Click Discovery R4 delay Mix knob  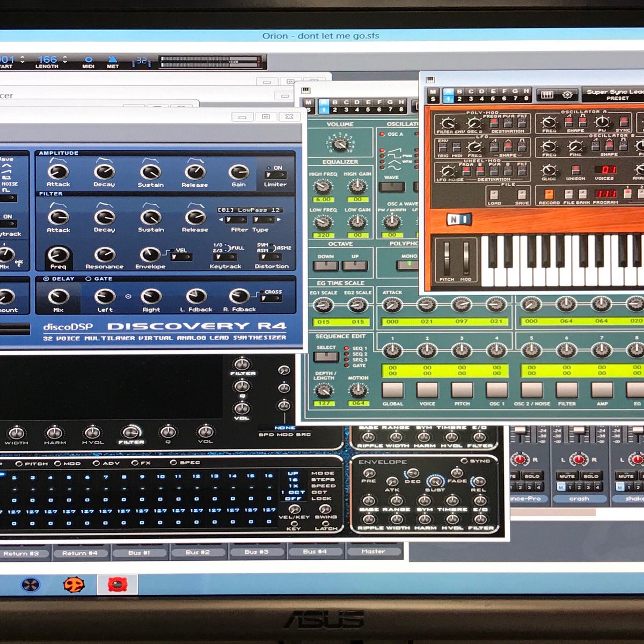tap(58, 296)
